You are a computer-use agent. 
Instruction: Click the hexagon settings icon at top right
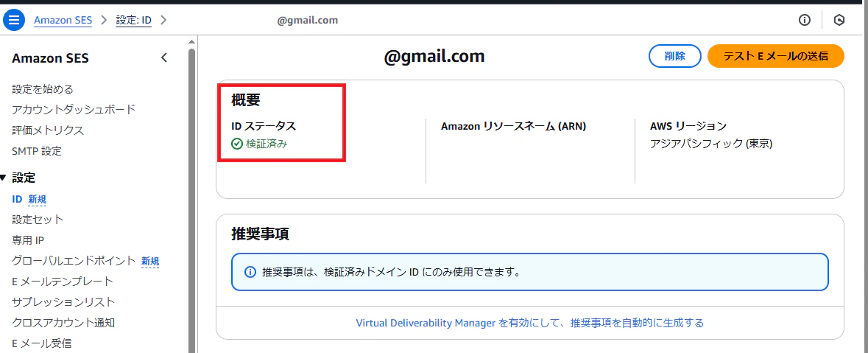click(x=839, y=21)
